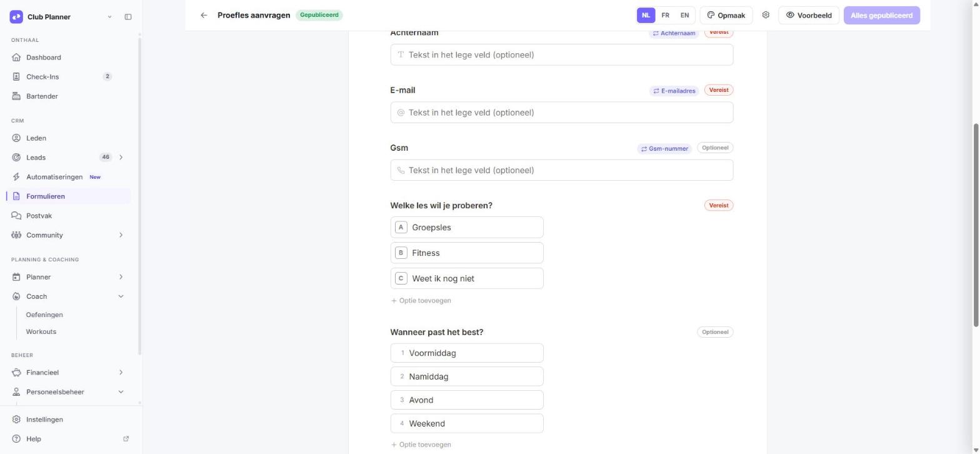The image size is (980, 454).
Task: Open the Club Planner workspace dropdown
Action: point(109,17)
